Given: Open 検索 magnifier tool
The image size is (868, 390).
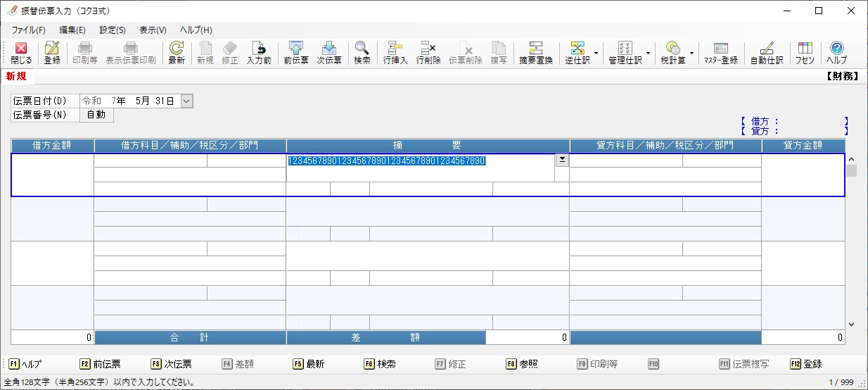Looking at the screenshot, I should point(362,54).
